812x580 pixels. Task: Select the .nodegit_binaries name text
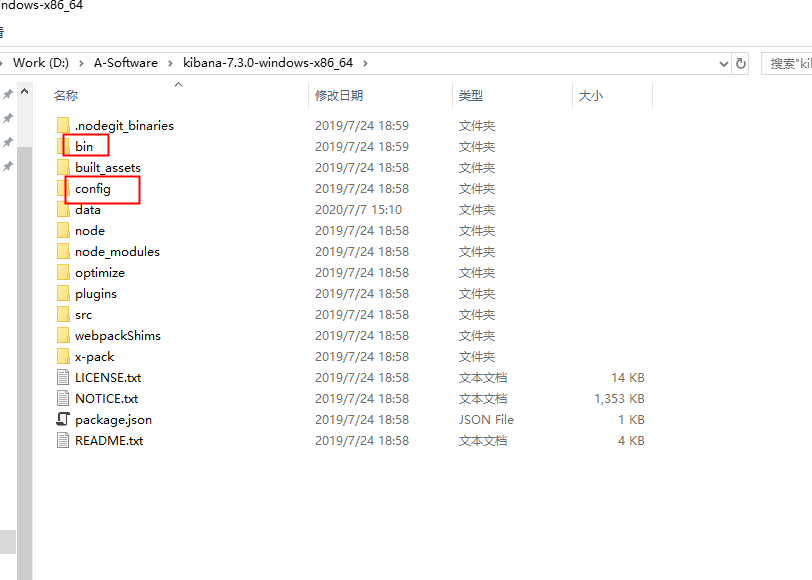(x=124, y=125)
